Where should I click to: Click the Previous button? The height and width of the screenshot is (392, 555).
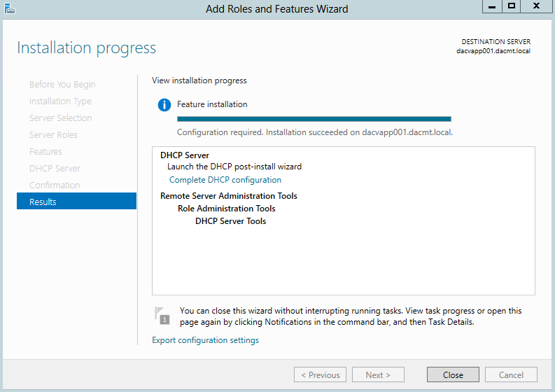321,374
